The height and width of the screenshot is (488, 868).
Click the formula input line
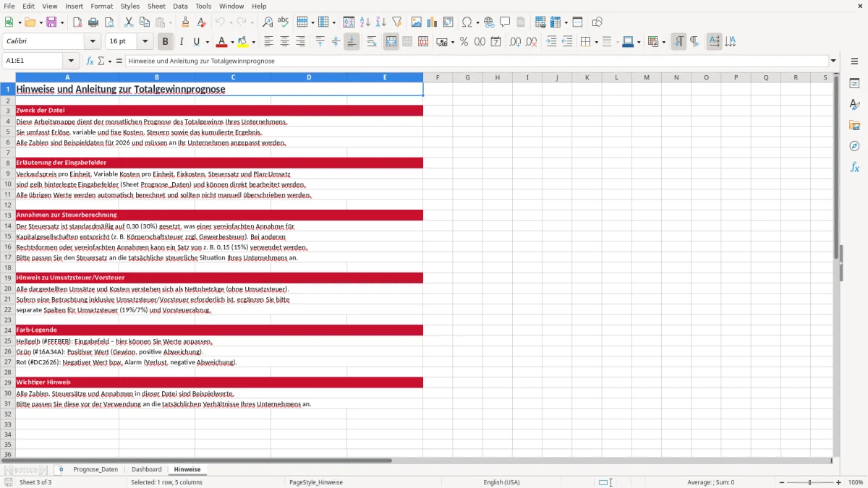(x=476, y=61)
